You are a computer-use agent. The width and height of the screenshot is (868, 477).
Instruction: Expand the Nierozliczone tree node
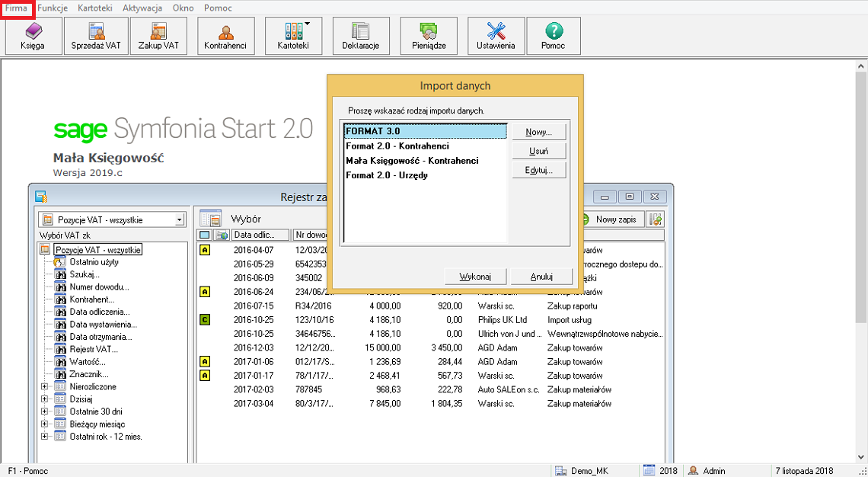pos(44,386)
